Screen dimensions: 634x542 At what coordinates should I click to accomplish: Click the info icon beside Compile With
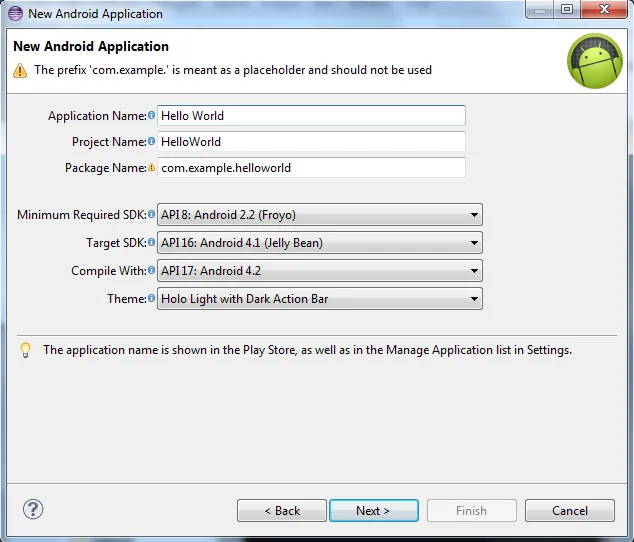pos(152,271)
